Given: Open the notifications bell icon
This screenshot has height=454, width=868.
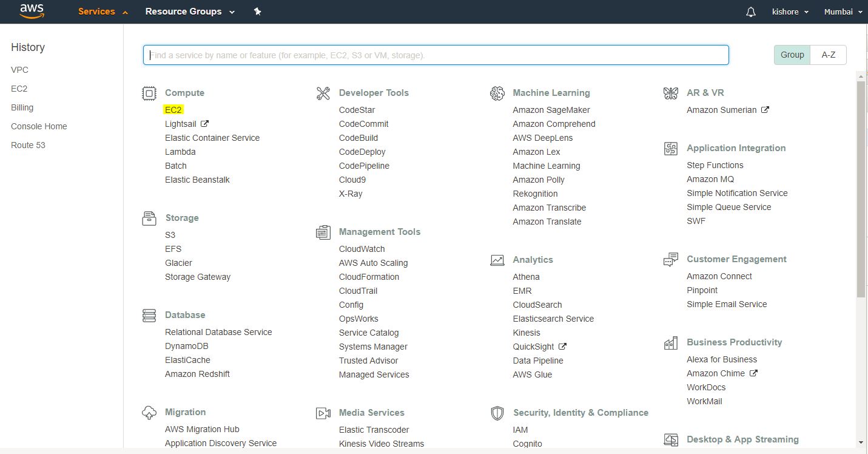Looking at the screenshot, I should coord(751,12).
